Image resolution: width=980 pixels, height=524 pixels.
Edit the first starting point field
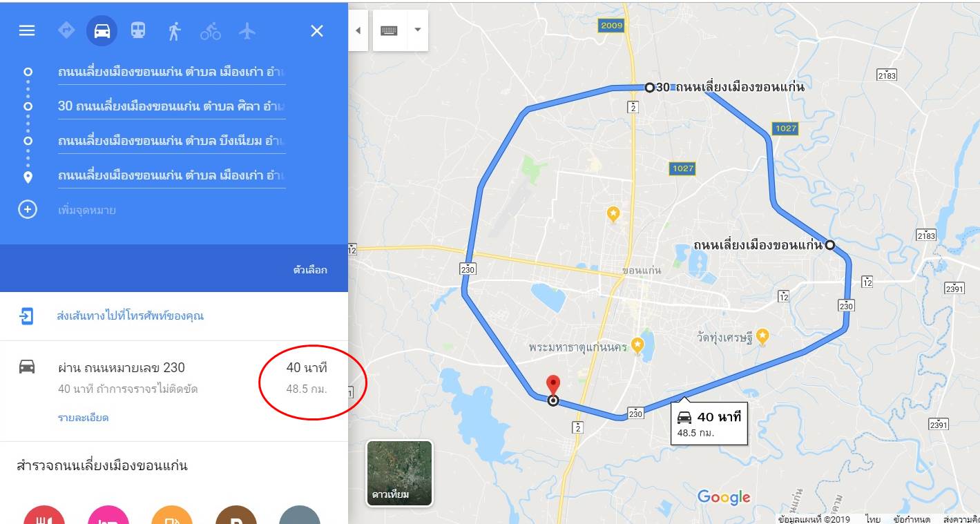tap(172, 71)
